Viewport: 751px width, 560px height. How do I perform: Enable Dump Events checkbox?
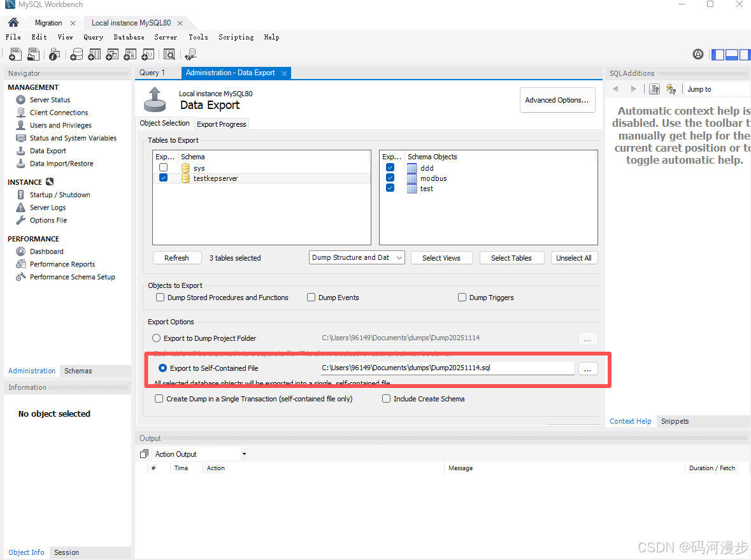311,298
